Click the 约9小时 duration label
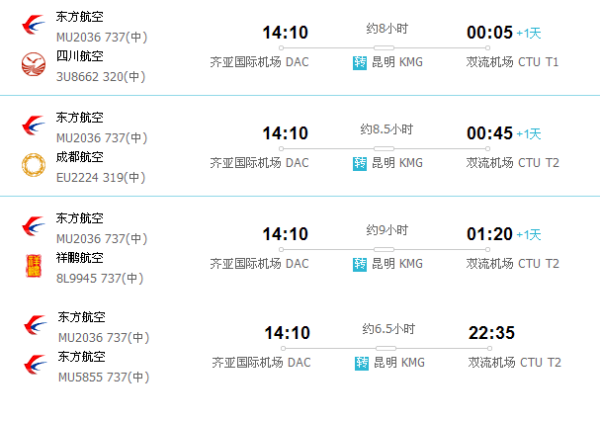Viewport: 600px width, 422px height. coord(387,230)
